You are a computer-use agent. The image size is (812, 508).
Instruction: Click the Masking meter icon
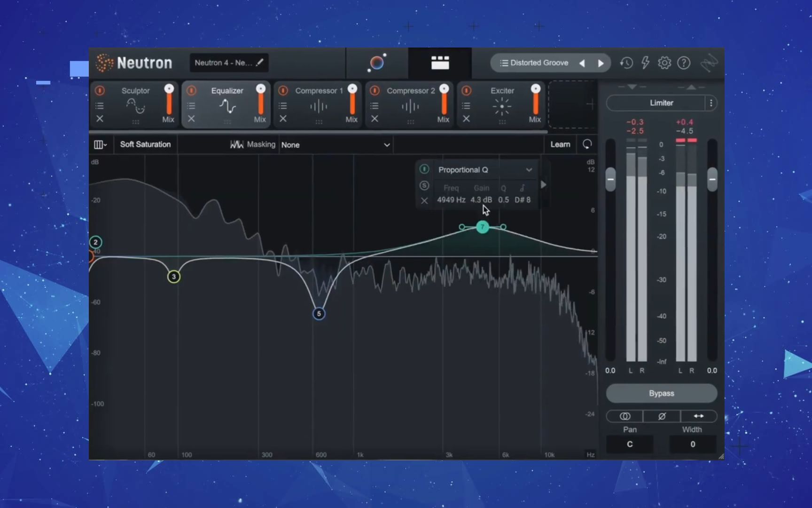236,144
